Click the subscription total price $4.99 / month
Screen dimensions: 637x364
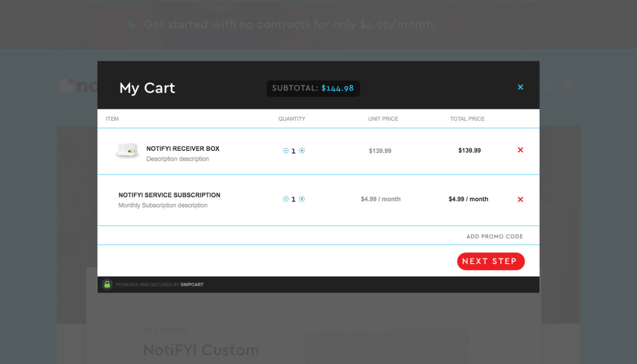coord(468,199)
